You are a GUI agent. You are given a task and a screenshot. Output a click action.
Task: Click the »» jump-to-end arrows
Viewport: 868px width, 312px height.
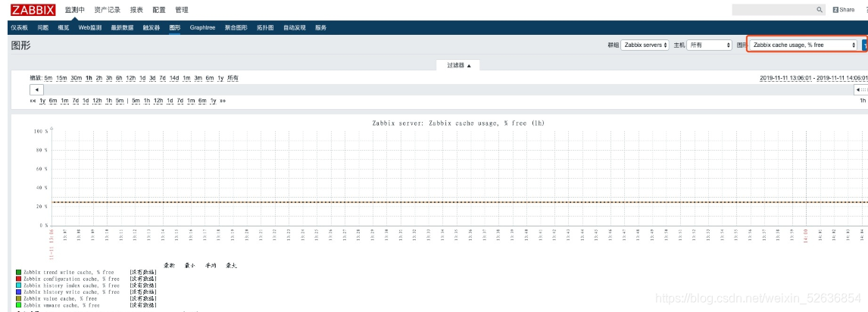(223, 101)
